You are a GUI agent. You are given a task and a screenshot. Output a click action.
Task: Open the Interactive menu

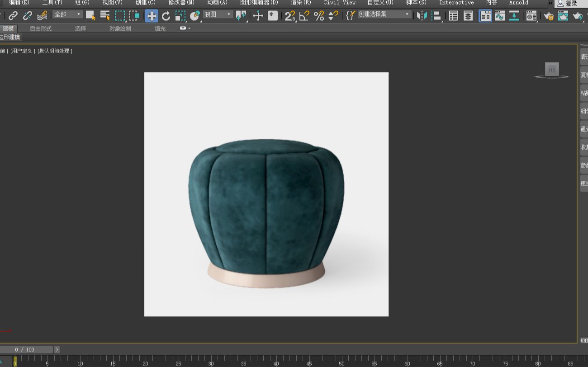tap(456, 3)
